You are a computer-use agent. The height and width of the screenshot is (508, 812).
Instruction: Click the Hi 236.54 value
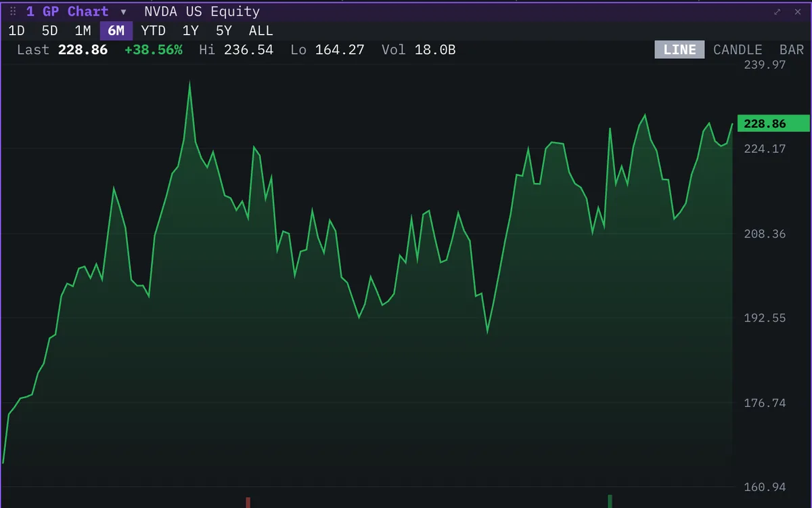[248, 49]
